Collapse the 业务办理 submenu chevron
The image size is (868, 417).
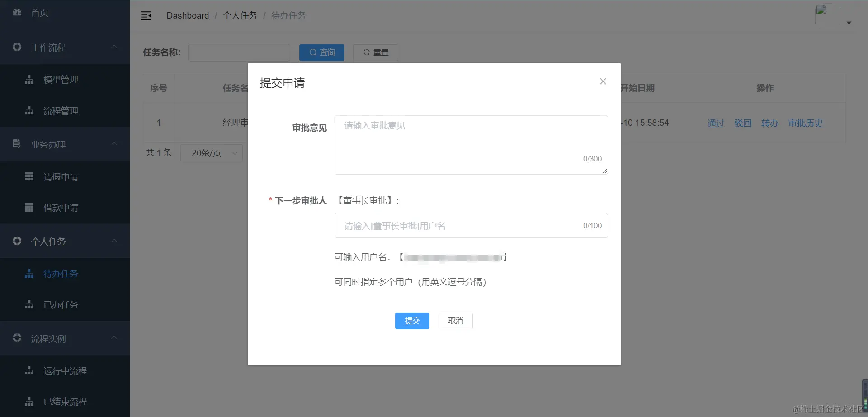114,144
